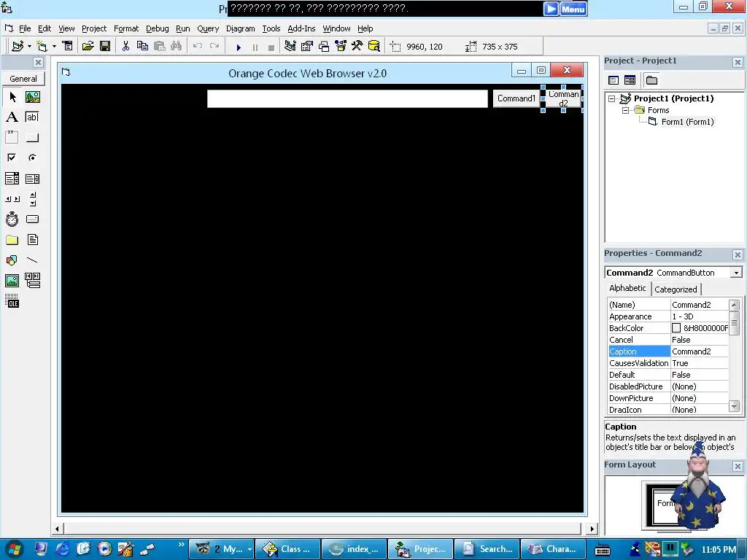Select the Appearance property value 1 - 3D
The image size is (747, 560).
(700, 316)
